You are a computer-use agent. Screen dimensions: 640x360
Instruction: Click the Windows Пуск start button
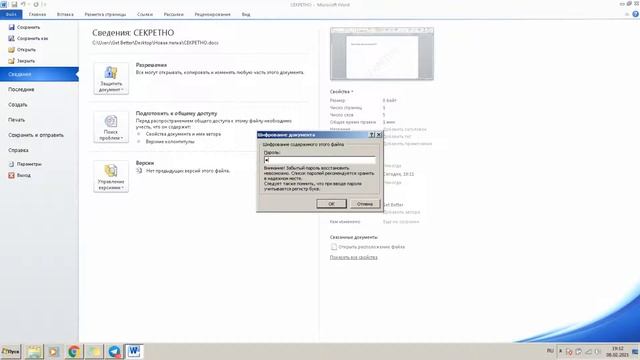(11, 351)
